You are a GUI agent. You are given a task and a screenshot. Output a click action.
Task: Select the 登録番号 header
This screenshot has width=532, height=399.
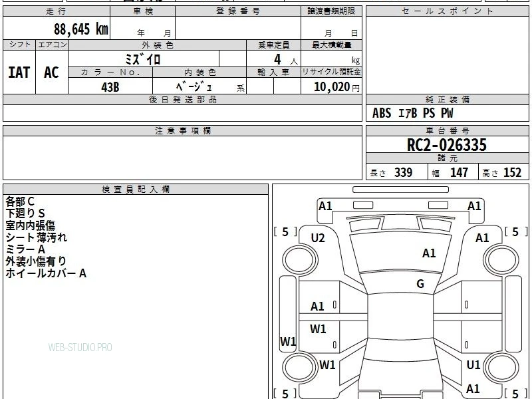(238, 11)
